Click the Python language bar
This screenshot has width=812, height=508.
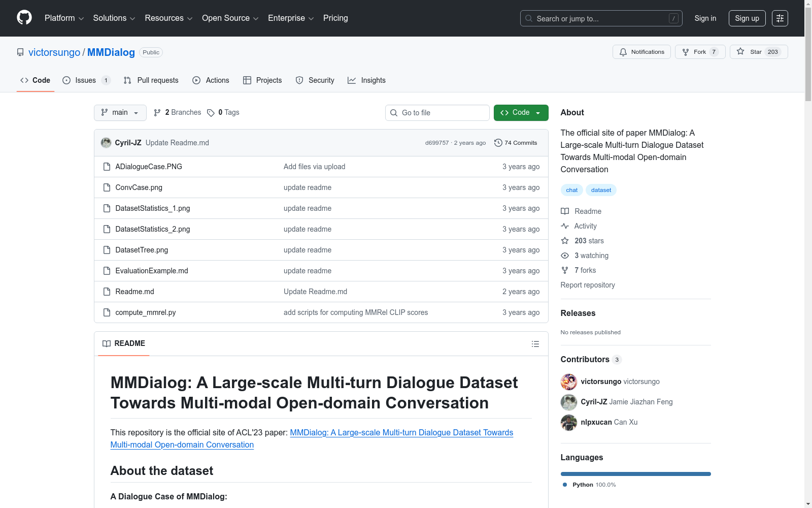636,474
